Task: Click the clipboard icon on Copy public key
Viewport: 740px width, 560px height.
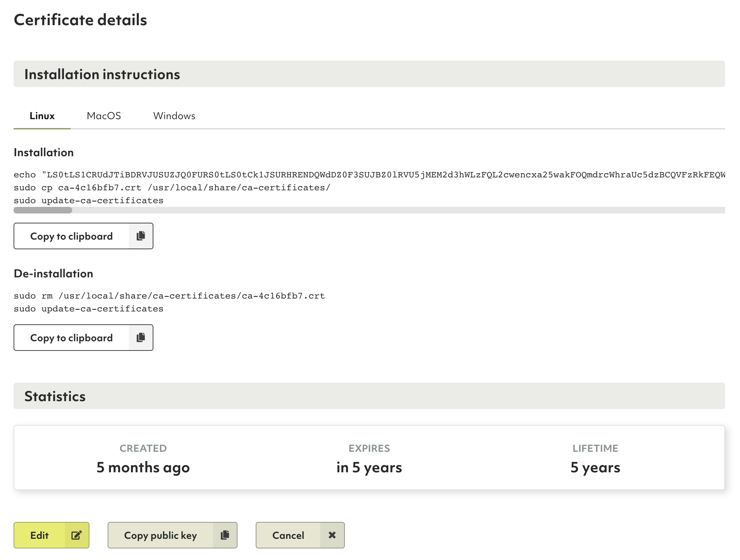Action: point(225,535)
